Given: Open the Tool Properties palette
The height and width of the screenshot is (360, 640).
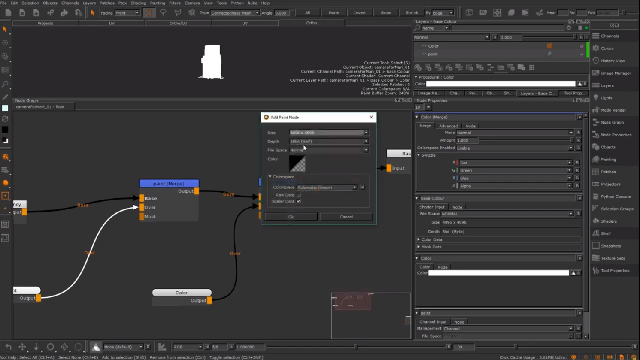Looking at the screenshot, I should [614, 270].
